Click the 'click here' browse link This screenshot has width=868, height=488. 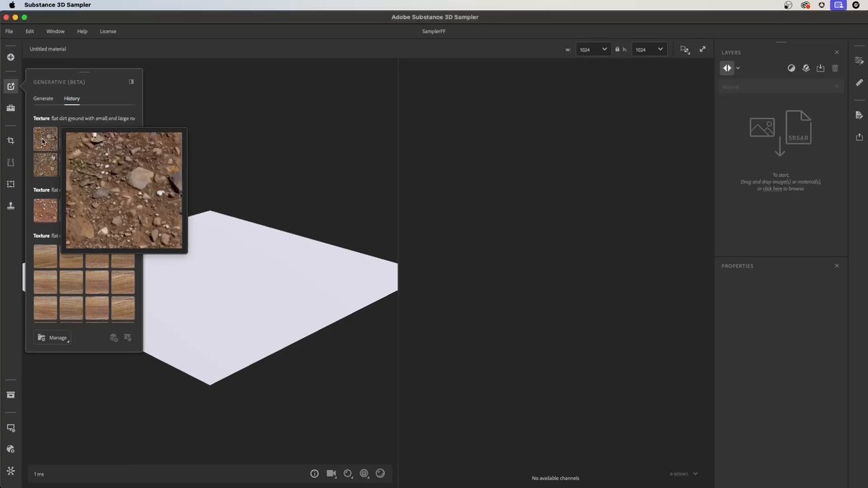[x=773, y=189]
